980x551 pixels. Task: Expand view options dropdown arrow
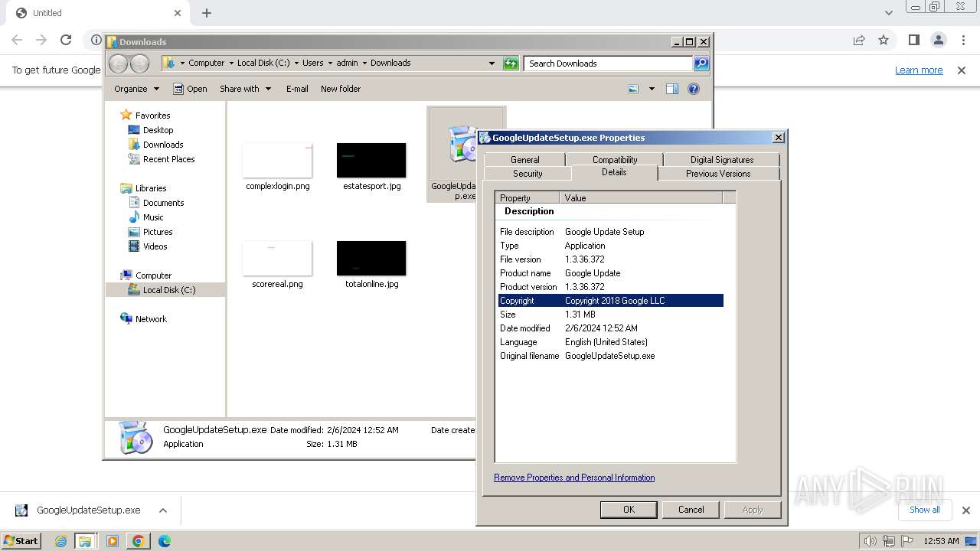click(652, 89)
